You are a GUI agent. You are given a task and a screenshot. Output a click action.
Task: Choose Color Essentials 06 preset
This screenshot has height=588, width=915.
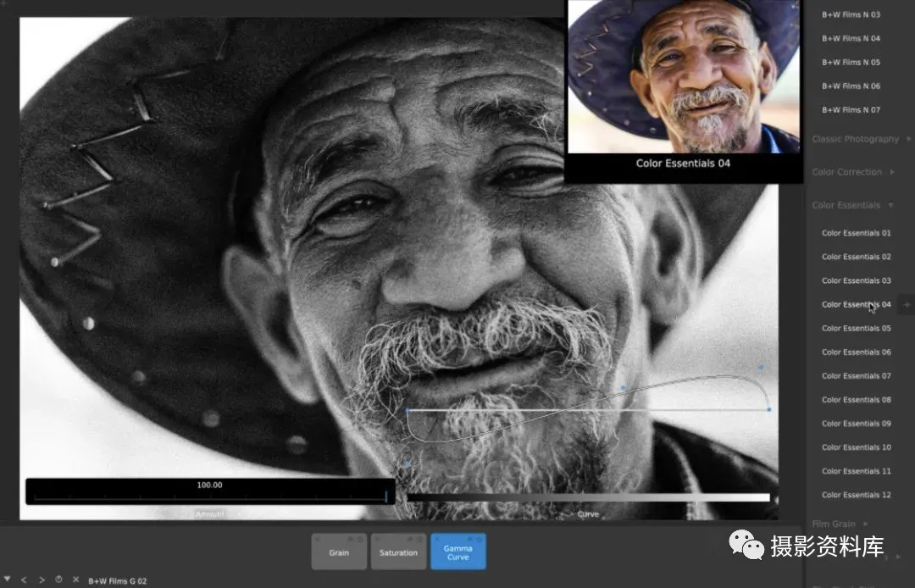[856, 352]
